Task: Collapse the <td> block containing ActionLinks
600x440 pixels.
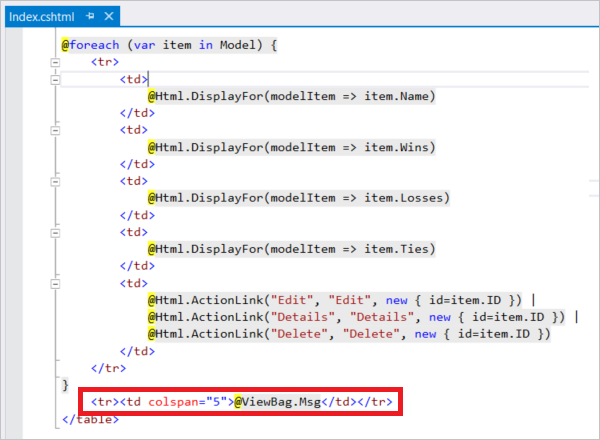Action: [x=55, y=284]
